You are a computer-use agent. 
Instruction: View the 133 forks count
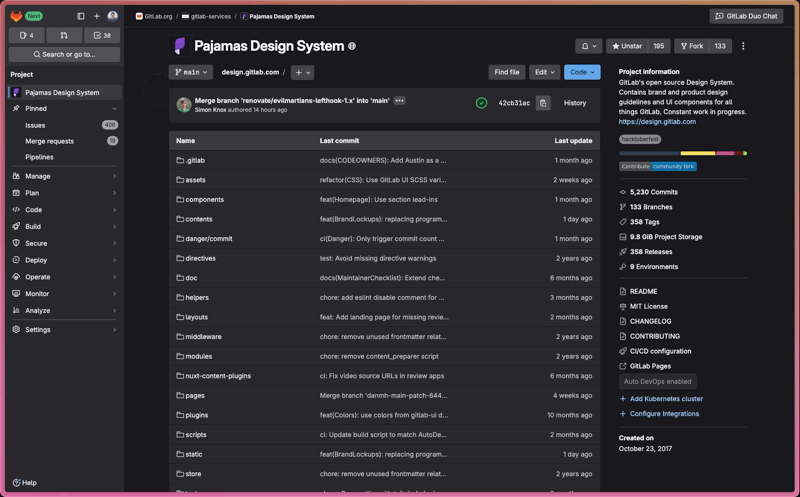tap(720, 46)
